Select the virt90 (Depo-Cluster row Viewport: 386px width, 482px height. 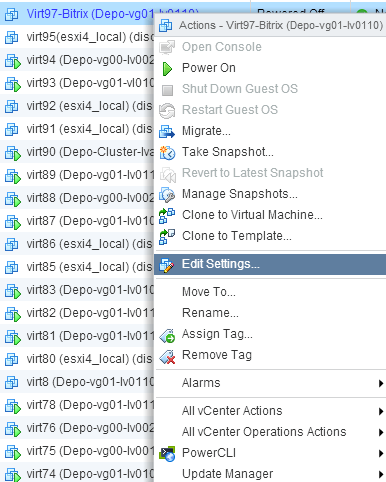(x=77, y=152)
